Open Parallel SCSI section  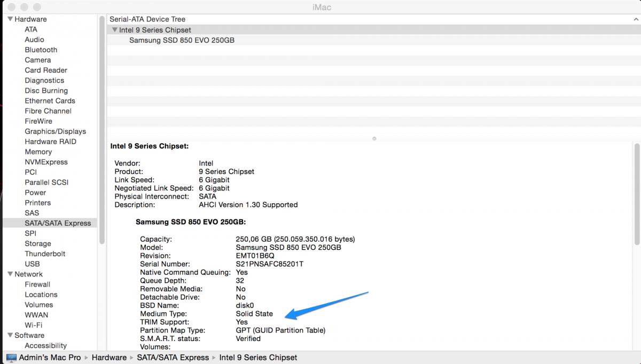tap(46, 182)
